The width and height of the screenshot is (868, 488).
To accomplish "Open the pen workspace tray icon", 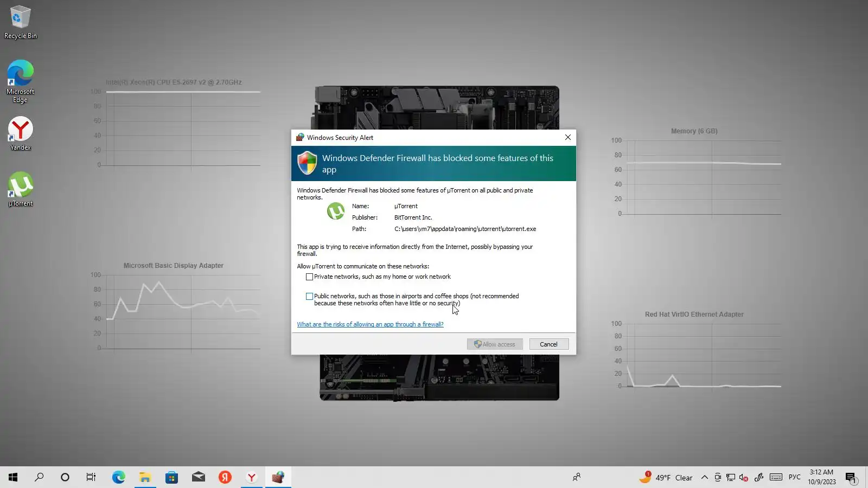I will (x=759, y=477).
